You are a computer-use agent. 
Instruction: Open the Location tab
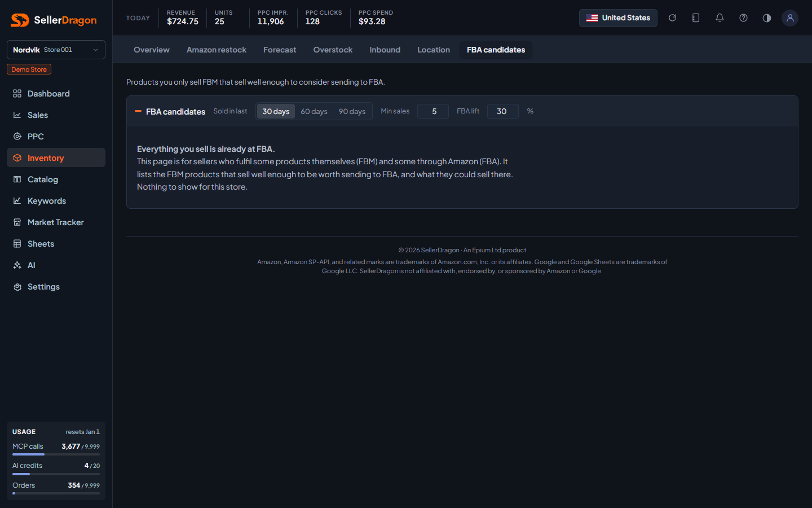pyautogui.click(x=434, y=50)
